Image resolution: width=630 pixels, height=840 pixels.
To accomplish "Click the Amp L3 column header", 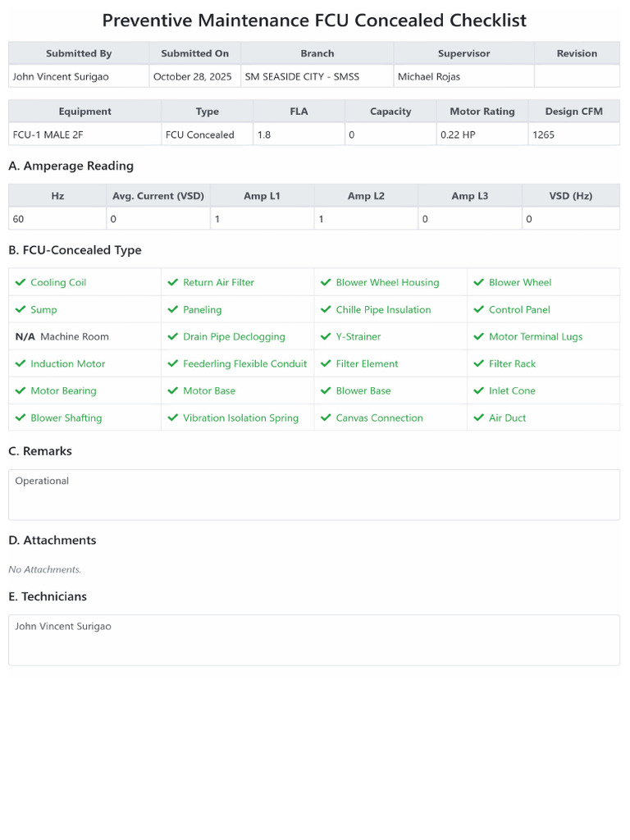I will click(470, 196).
